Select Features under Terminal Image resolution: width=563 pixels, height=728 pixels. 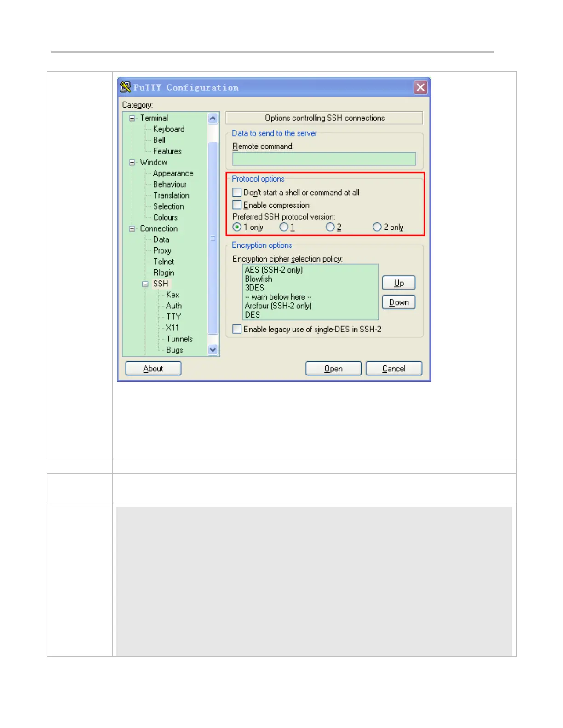tap(167, 151)
